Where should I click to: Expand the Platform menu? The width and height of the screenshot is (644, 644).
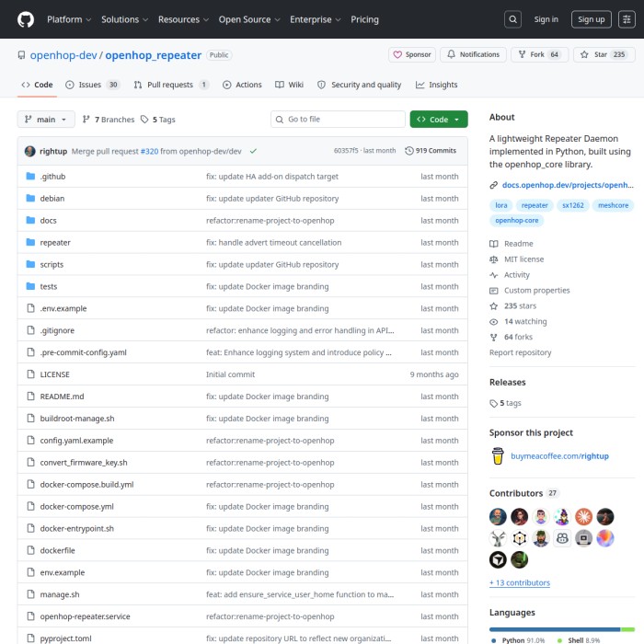coord(69,19)
